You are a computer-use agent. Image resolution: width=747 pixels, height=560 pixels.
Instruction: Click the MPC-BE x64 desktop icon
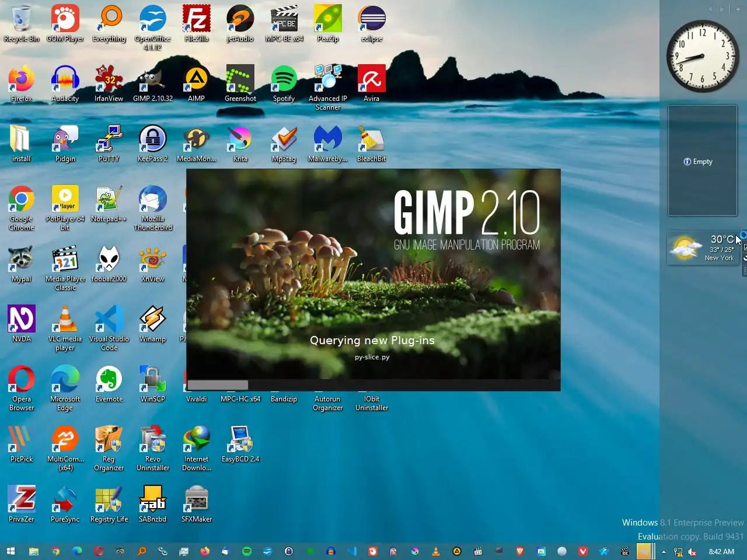click(x=284, y=23)
